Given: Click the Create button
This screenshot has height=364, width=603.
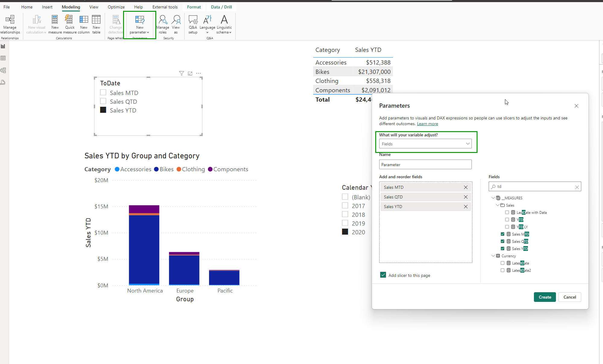Looking at the screenshot, I should pyautogui.click(x=545, y=297).
